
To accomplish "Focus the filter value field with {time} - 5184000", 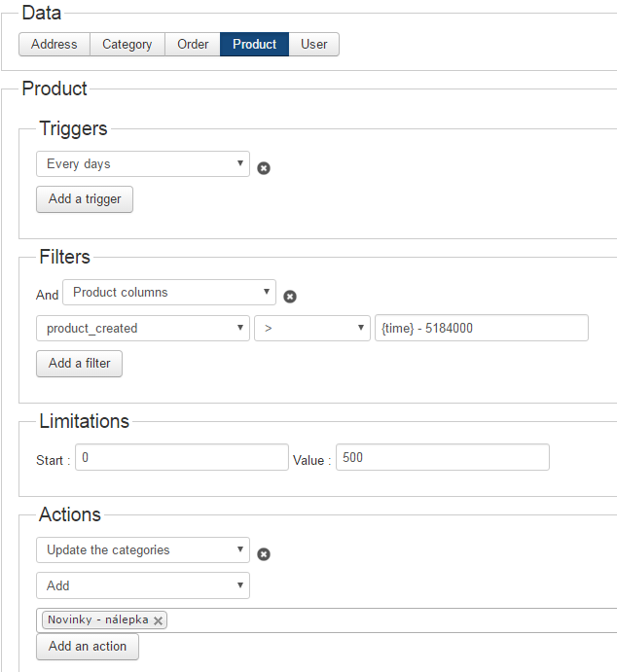I will (x=481, y=329).
